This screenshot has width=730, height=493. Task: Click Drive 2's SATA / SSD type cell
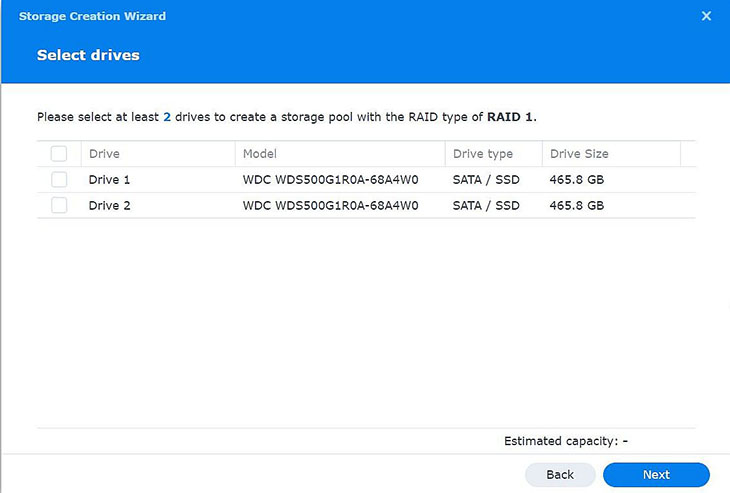(x=486, y=205)
